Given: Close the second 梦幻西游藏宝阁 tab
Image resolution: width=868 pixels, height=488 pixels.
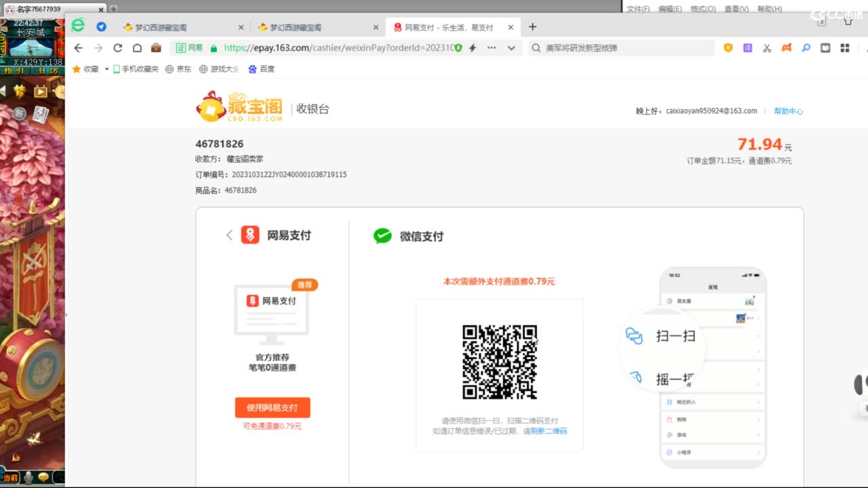Looking at the screenshot, I should 376,28.
